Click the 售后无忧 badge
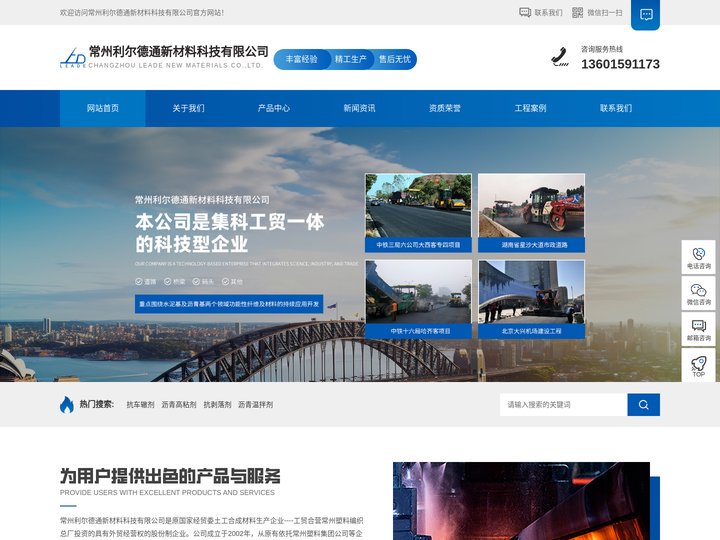The height and width of the screenshot is (540, 720). click(x=394, y=59)
